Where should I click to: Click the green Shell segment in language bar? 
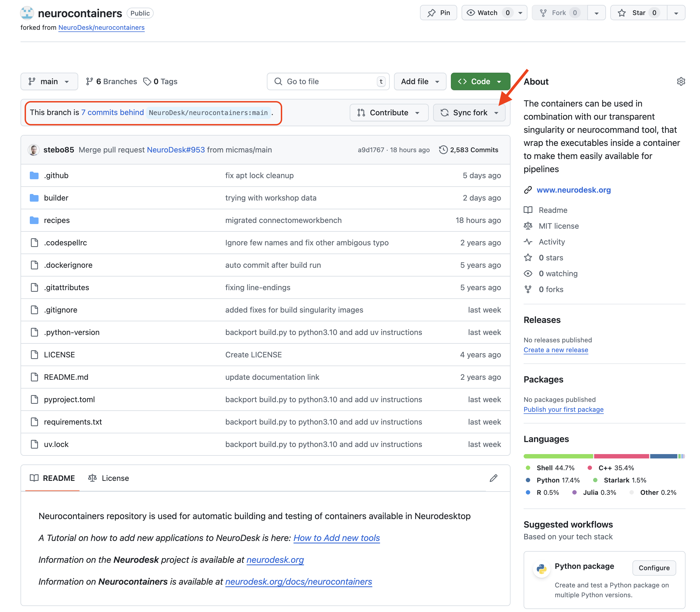558,456
